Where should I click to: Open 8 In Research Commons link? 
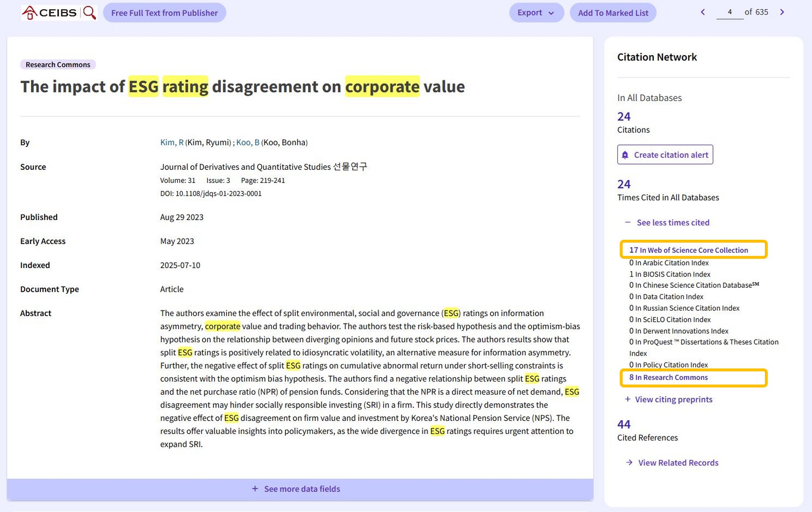pyautogui.click(x=669, y=377)
